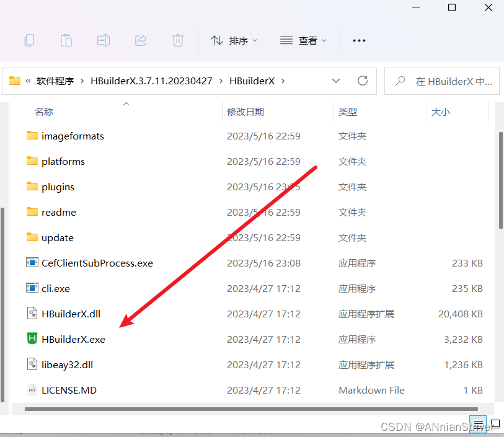Go to 软件程序 in the breadcrumb path
The image size is (504, 437).
pos(55,81)
